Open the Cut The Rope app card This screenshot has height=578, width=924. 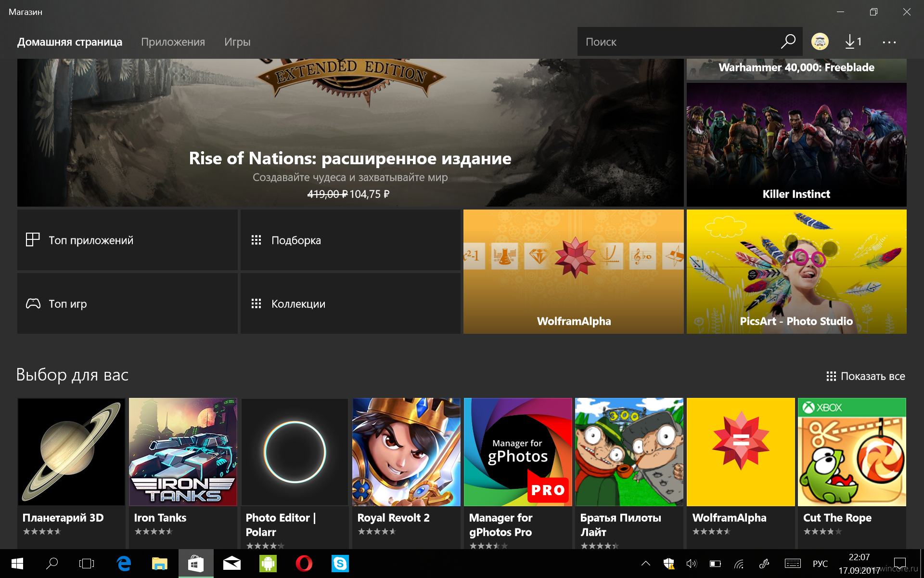click(x=852, y=473)
